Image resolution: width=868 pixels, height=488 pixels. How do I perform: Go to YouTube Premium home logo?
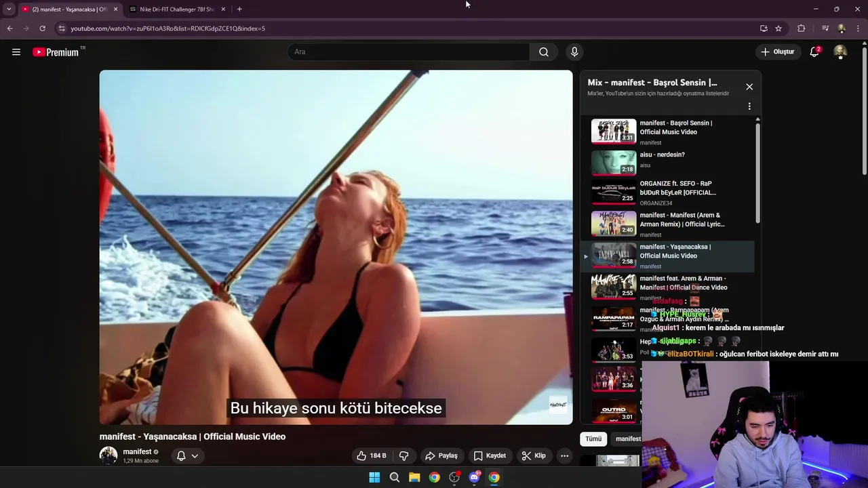coord(56,52)
